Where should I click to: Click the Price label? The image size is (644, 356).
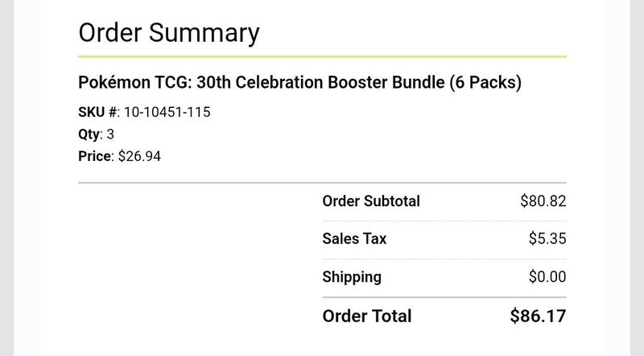coord(94,156)
